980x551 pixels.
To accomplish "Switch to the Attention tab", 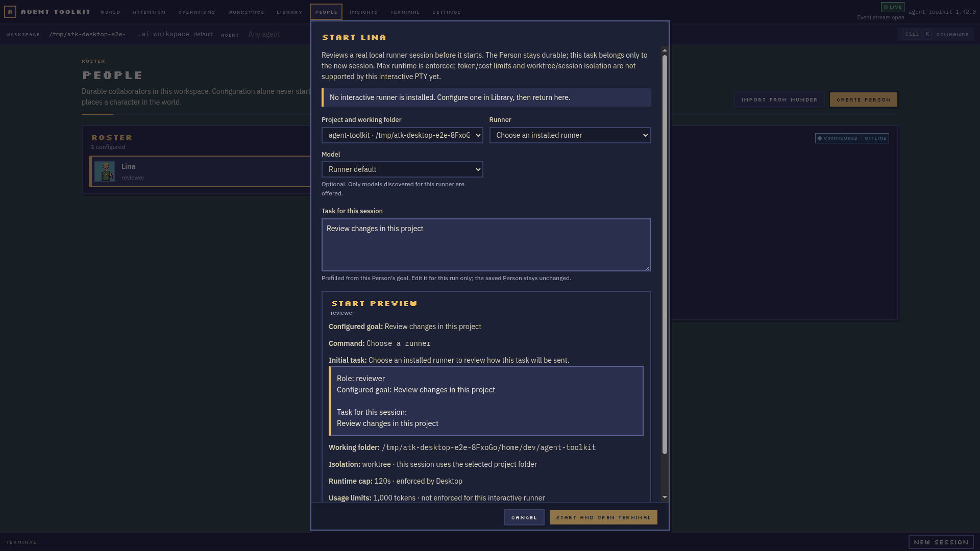I will [149, 12].
